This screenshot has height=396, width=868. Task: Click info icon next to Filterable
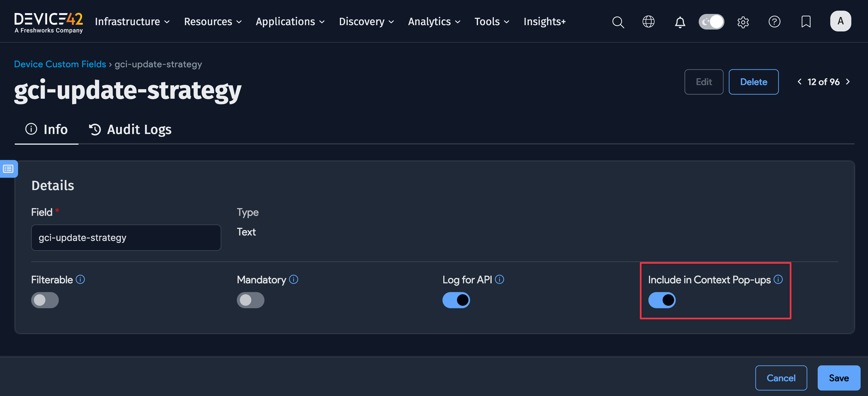tap(80, 279)
